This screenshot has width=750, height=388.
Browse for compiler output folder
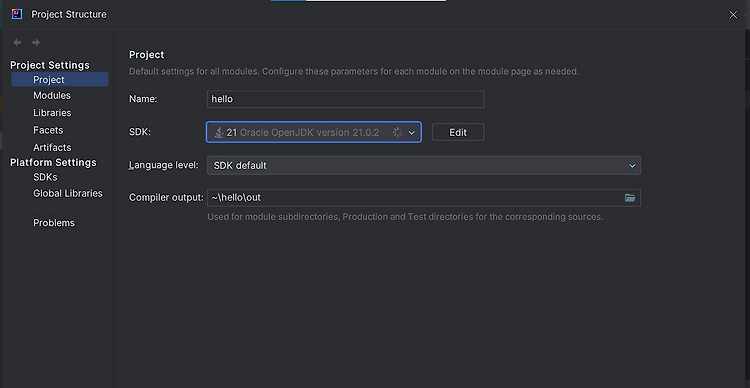click(x=630, y=198)
